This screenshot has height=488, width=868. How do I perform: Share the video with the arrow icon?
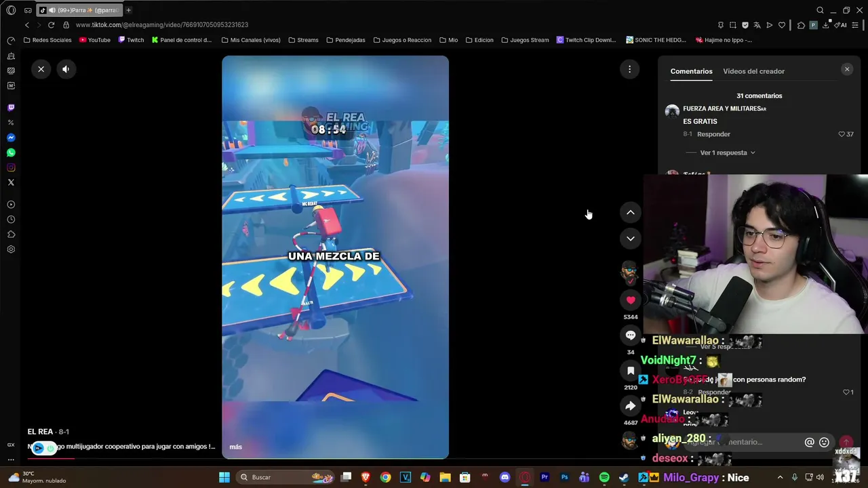[x=631, y=406]
